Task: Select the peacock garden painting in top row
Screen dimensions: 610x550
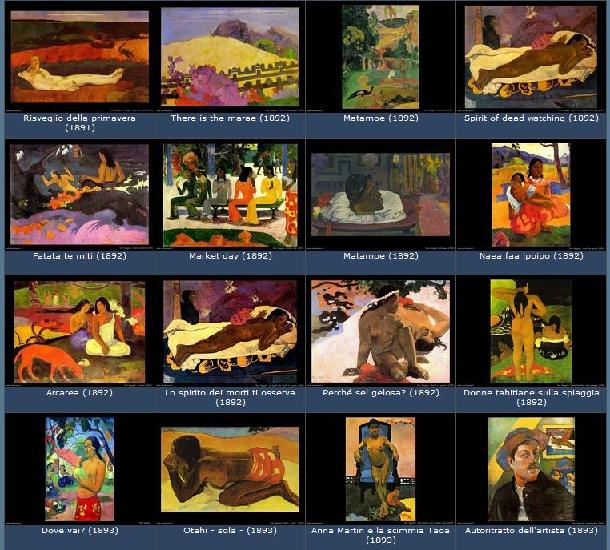Action: 380,57
